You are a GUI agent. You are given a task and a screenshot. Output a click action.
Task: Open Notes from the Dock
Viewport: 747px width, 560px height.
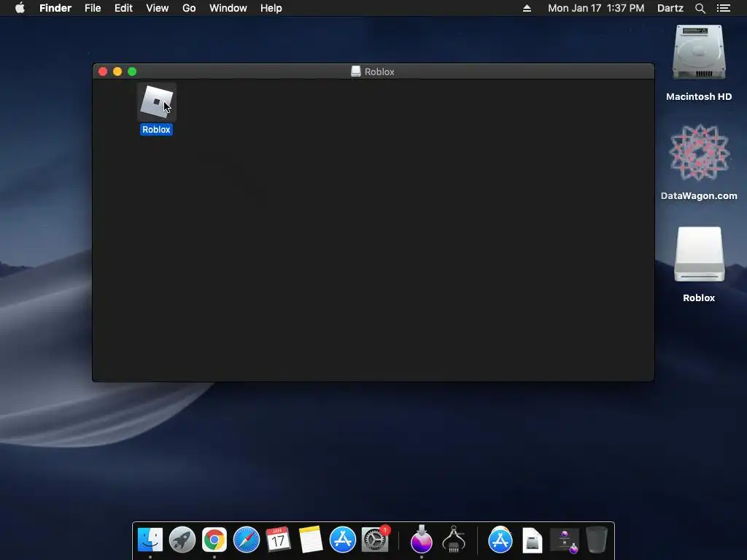311,540
